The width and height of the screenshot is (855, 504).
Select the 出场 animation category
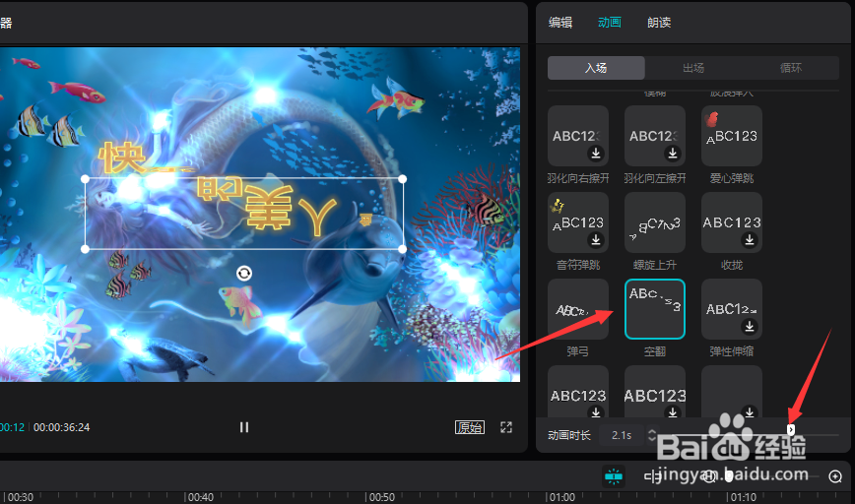[693, 68]
